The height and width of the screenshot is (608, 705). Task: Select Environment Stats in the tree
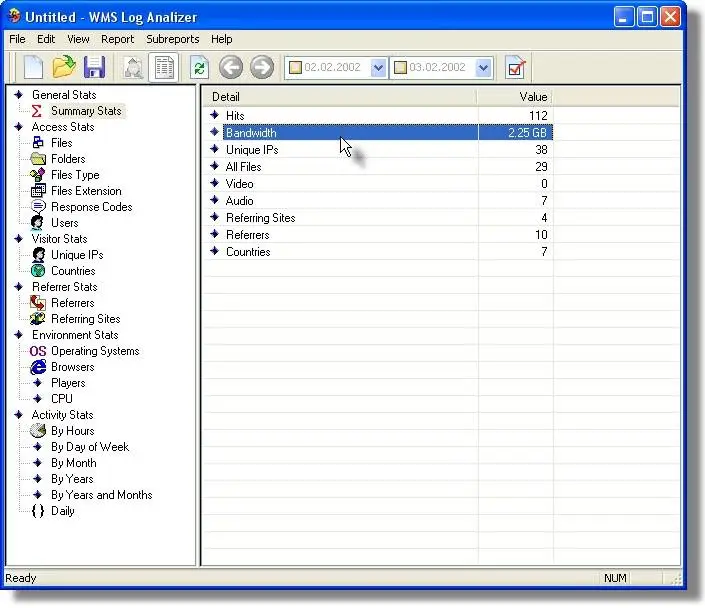tap(75, 335)
